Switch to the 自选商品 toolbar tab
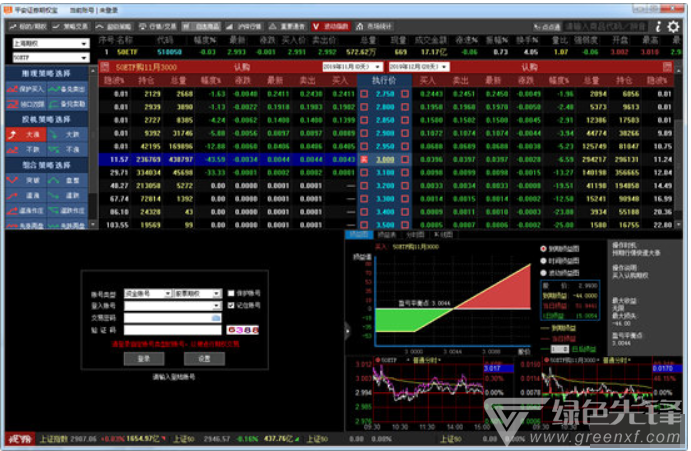Viewport: 691px width, 451px height. [x=201, y=26]
